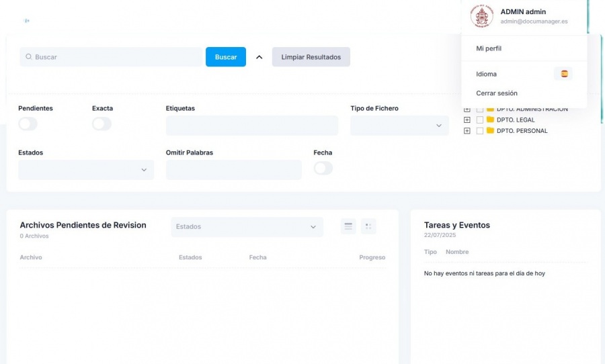Open the Estados filter dropdown under search
The width and height of the screenshot is (605, 364).
coord(86,170)
